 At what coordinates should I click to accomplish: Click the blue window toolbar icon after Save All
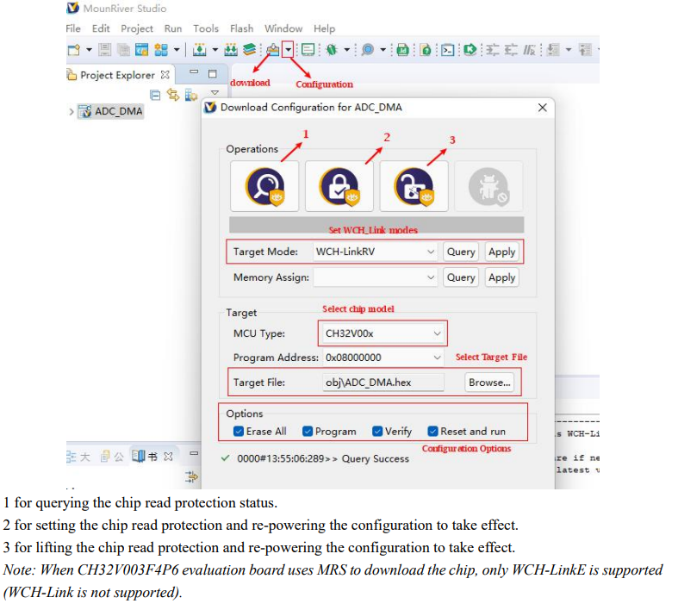coord(142,50)
